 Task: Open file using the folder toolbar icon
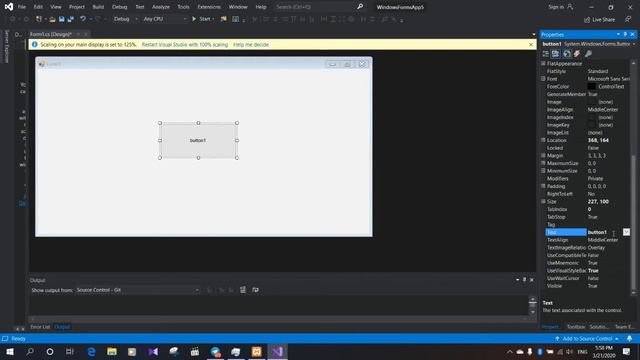point(52,19)
